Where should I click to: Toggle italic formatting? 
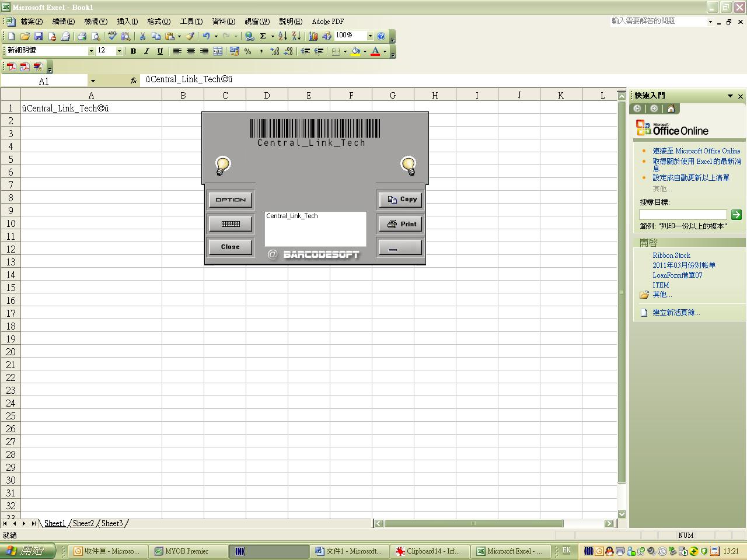click(x=146, y=51)
